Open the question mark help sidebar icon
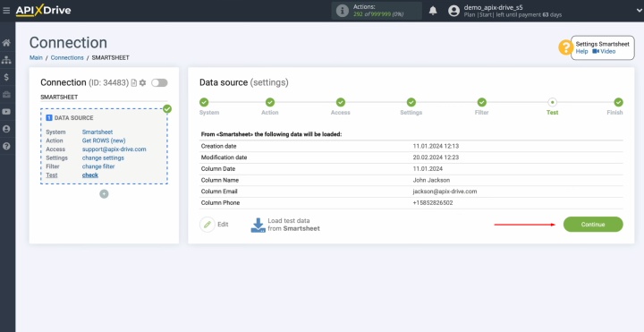 (6, 146)
